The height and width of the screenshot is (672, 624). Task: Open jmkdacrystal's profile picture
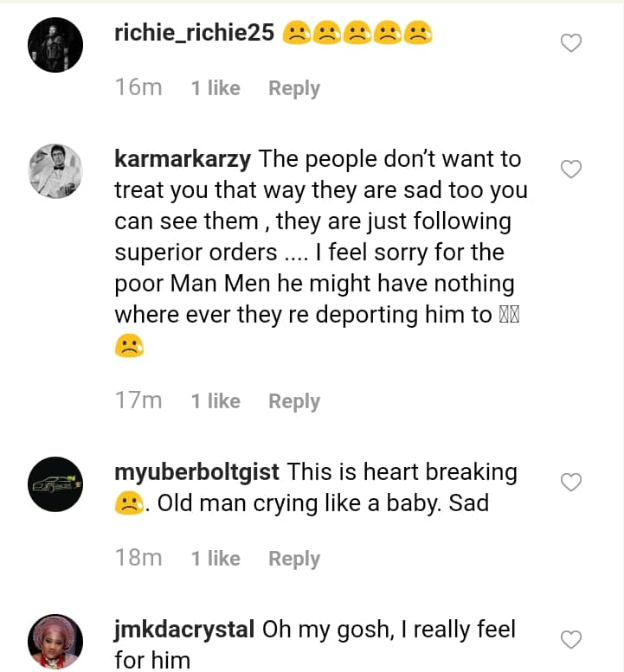55,641
